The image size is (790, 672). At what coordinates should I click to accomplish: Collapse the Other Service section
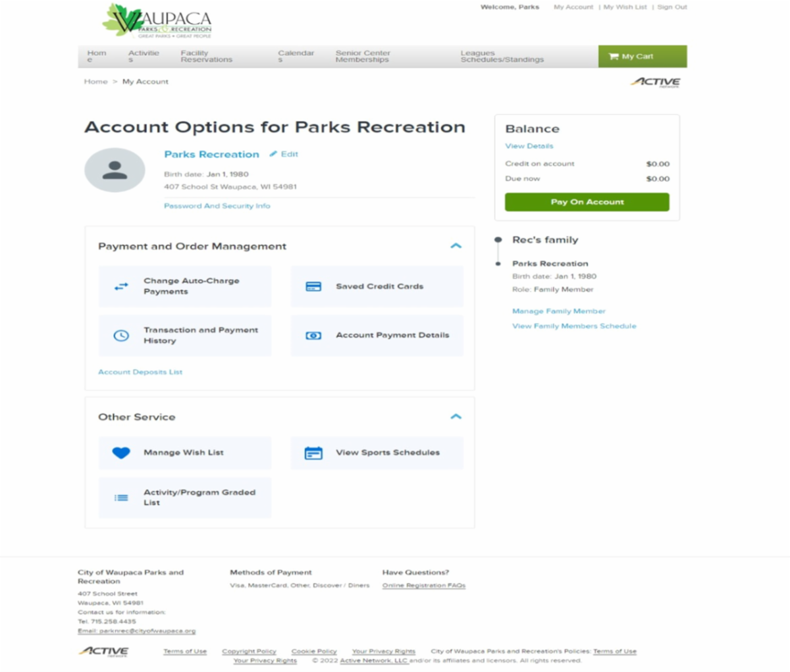[x=456, y=417]
